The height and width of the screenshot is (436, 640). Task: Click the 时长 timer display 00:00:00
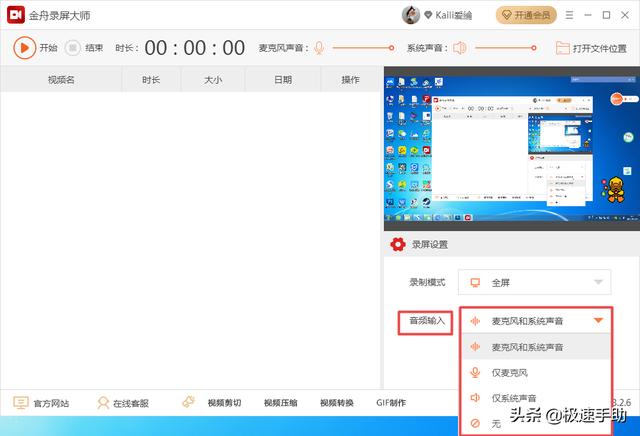tap(195, 48)
